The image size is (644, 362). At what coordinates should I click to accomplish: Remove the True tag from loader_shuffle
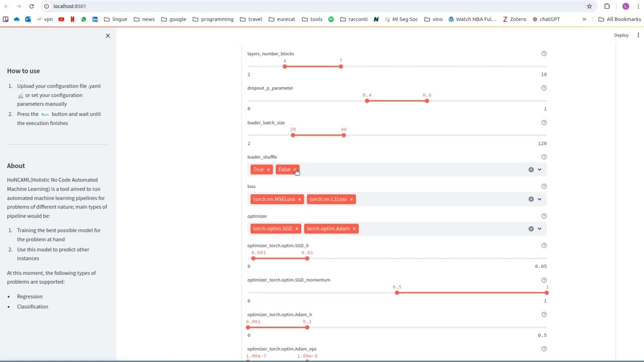pyautogui.click(x=268, y=170)
